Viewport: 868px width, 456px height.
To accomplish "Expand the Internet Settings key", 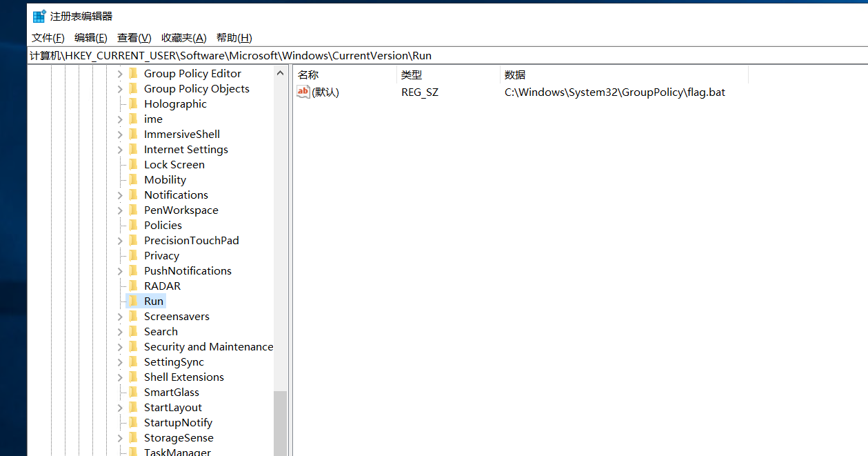I will [120, 150].
